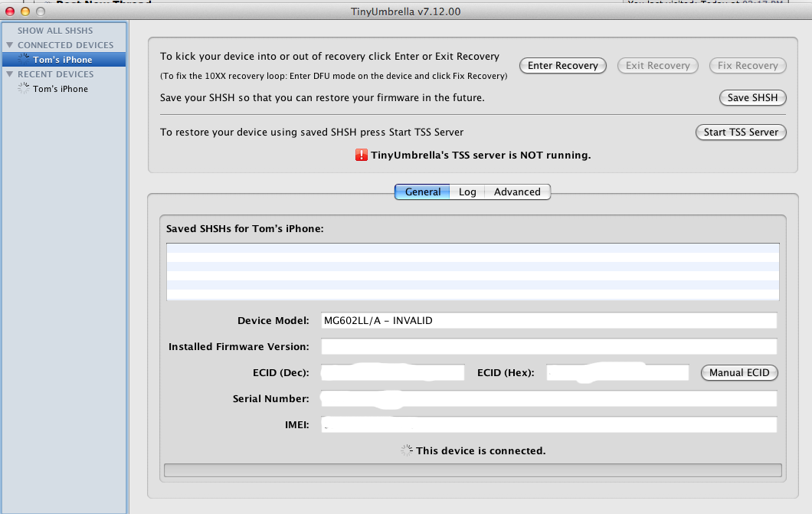Click spinner next to 'This device is connected'

click(407, 450)
